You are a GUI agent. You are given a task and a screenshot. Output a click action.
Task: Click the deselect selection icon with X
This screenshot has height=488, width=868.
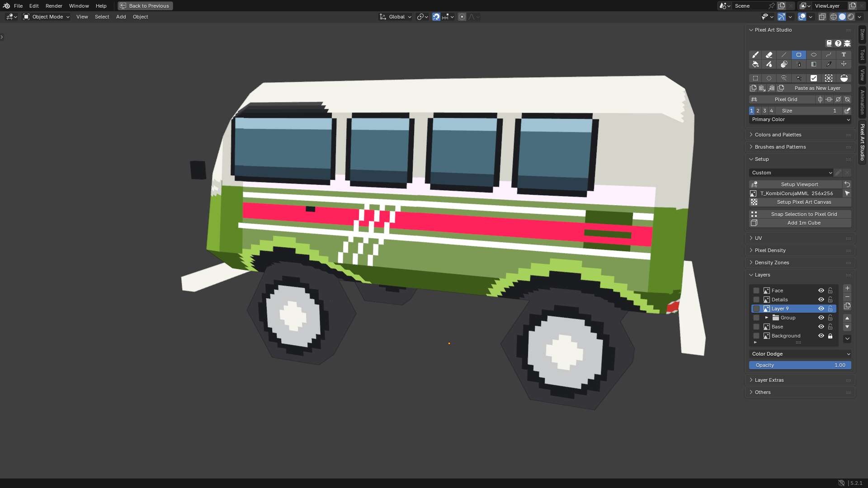829,78
